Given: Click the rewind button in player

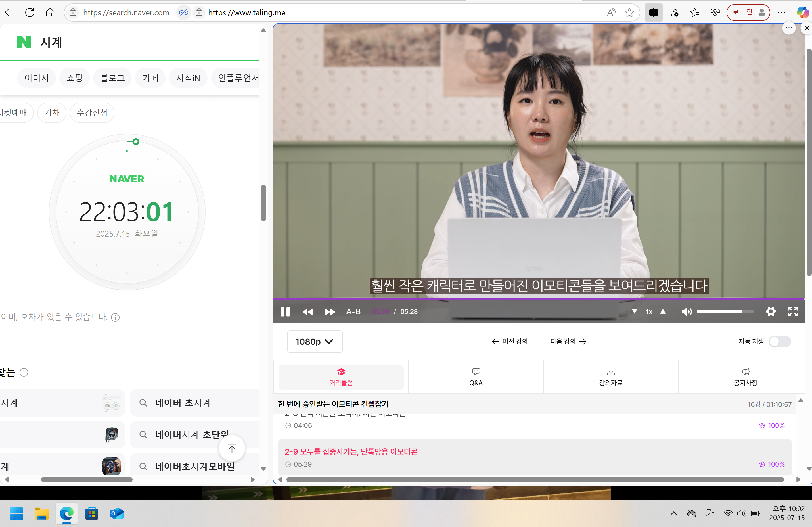Looking at the screenshot, I should [x=307, y=312].
